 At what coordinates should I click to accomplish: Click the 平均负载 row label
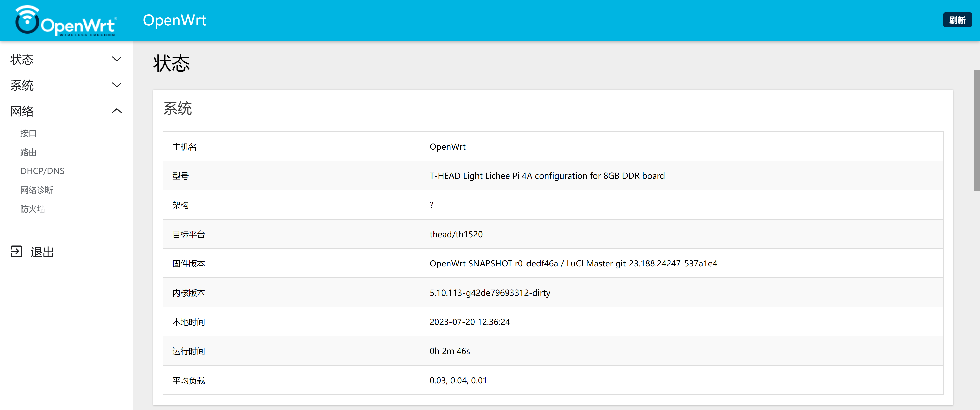188,380
